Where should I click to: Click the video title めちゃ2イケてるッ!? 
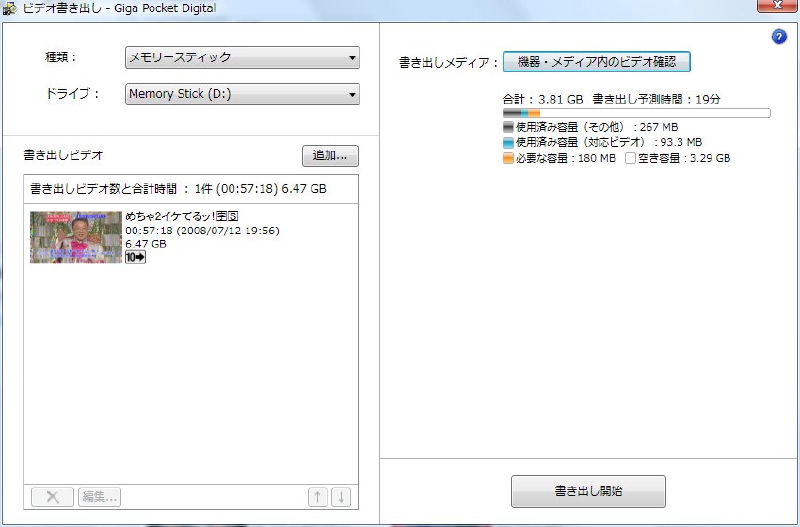coord(182,216)
